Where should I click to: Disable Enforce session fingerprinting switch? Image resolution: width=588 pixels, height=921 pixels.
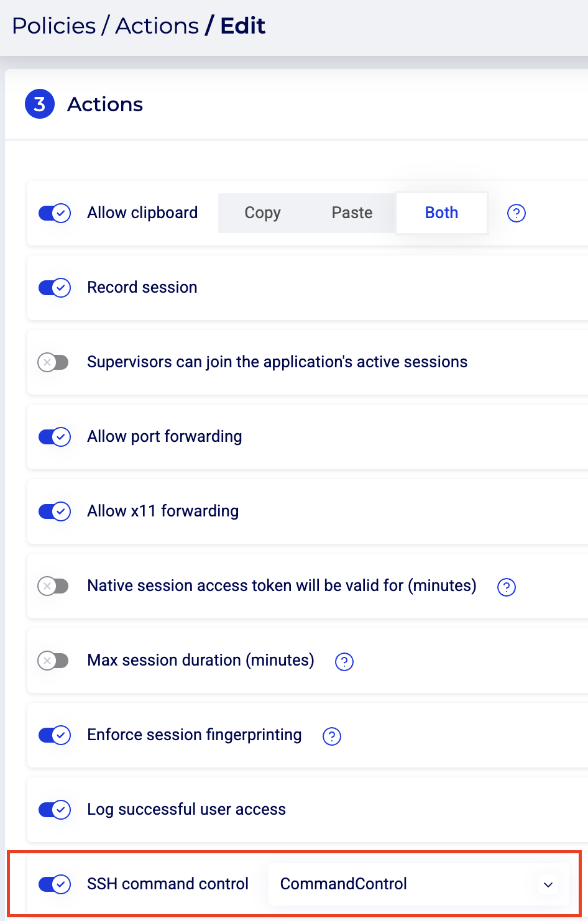point(55,735)
